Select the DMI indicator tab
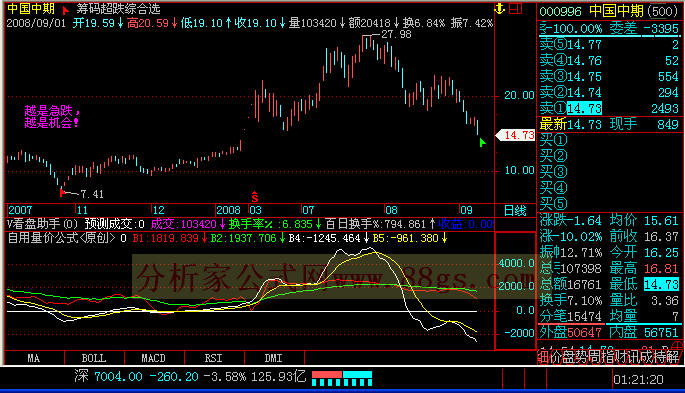685x393 pixels. 273,359
